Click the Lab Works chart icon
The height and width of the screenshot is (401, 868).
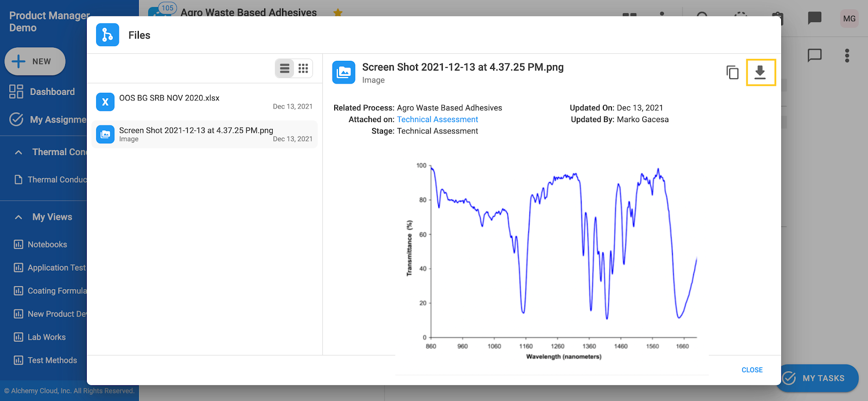(x=18, y=337)
